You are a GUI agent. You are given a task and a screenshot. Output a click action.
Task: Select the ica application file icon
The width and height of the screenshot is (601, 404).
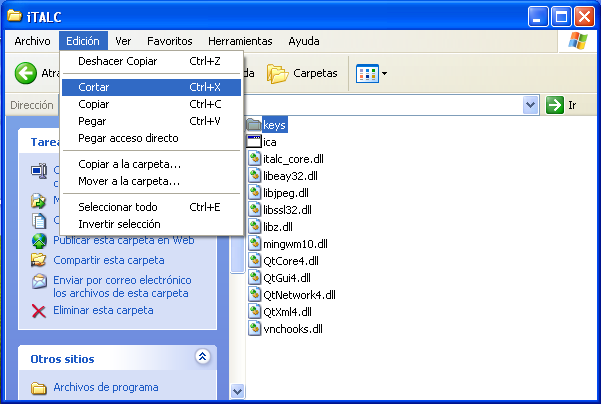tap(254, 142)
